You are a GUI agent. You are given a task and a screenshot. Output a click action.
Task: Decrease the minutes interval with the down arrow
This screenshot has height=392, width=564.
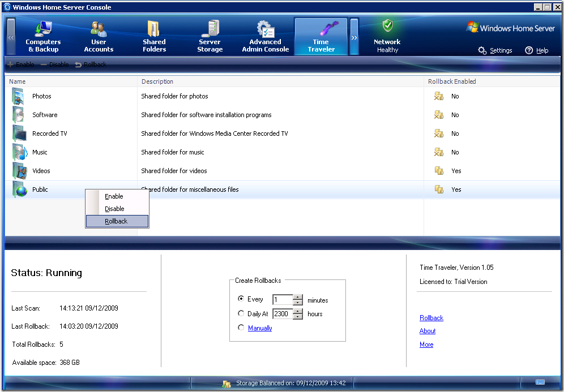[x=298, y=302]
